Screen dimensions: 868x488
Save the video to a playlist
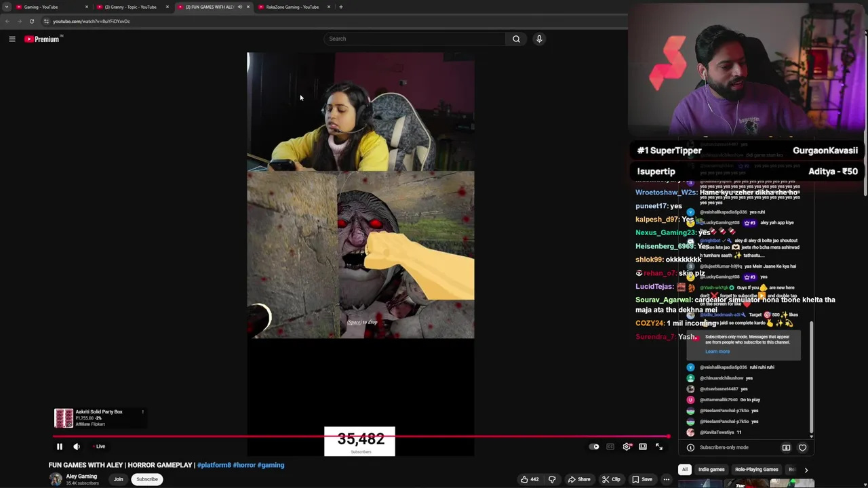pyautogui.click(x=642, y=479)
